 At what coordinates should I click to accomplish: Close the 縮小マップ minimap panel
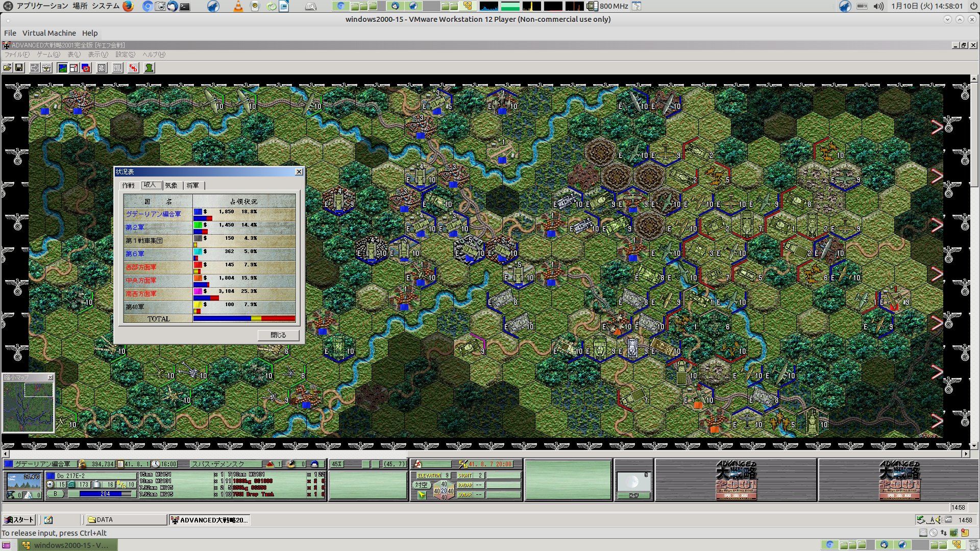[x=50, y=378]
